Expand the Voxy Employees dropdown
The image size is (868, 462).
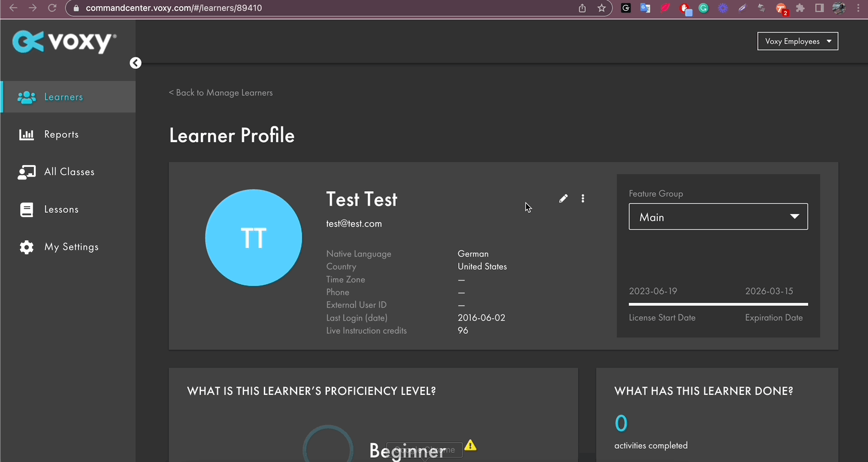(797, 41)
